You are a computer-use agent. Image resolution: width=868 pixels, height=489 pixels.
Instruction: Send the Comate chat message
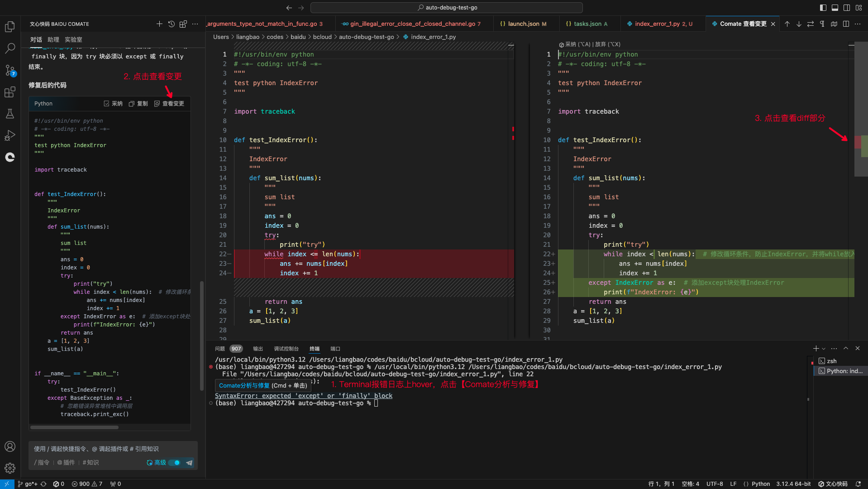pyautogui.click(x=189, y=463)
